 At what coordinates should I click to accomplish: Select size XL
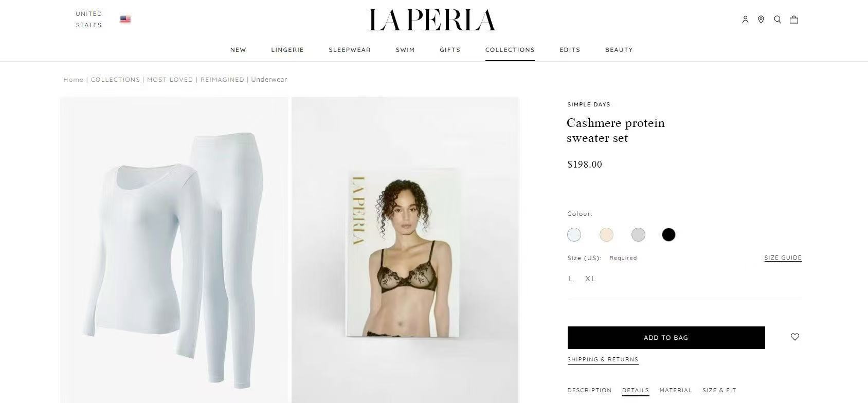pyautogui.click(x=590, y=279)
